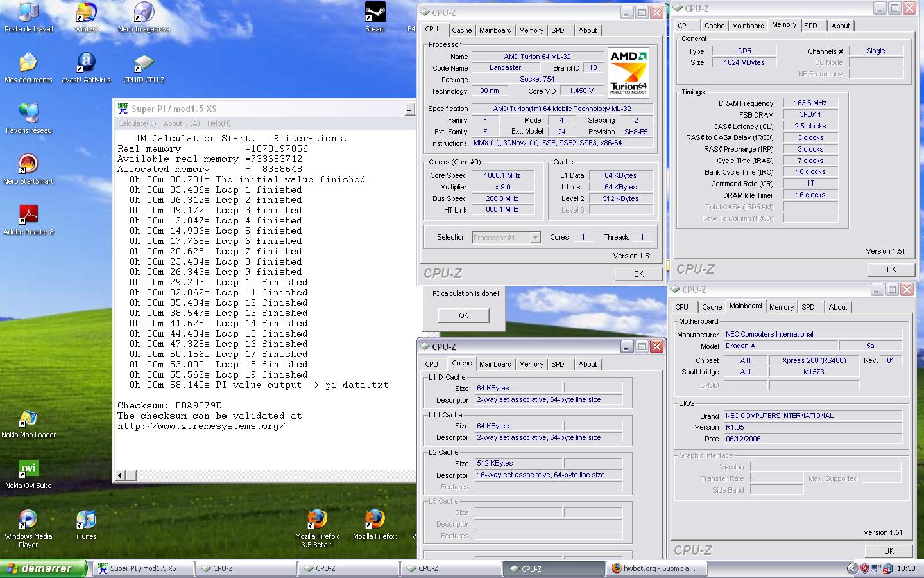Open Mes documents folder icon
The width and height of the screenshot is (924, 578).
(x=28, y=68)
